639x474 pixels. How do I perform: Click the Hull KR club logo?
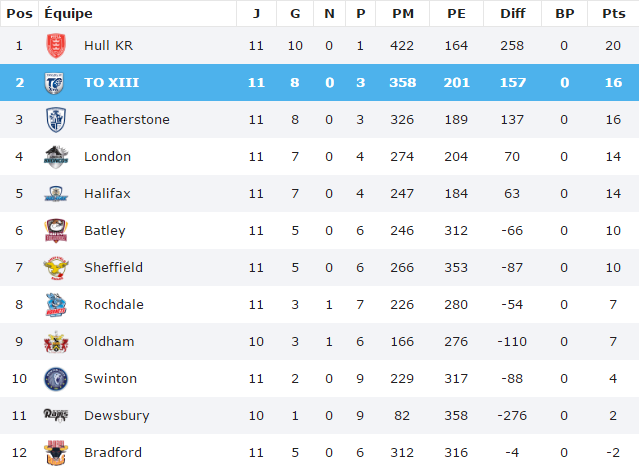click(x=55, y=46)
